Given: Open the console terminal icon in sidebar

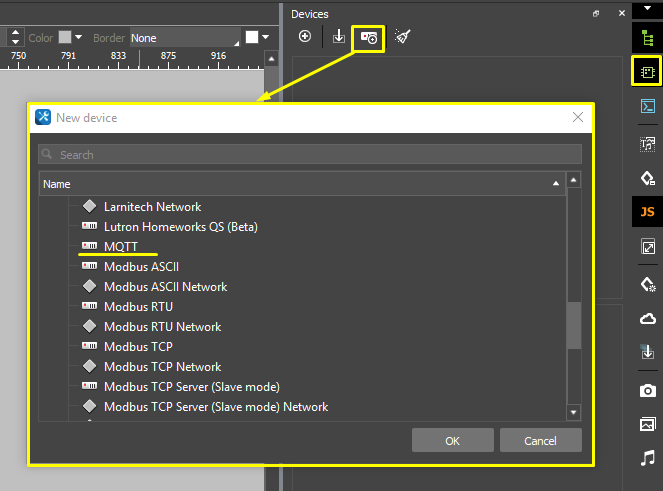Looking at the screenshot, I should 647,107.
